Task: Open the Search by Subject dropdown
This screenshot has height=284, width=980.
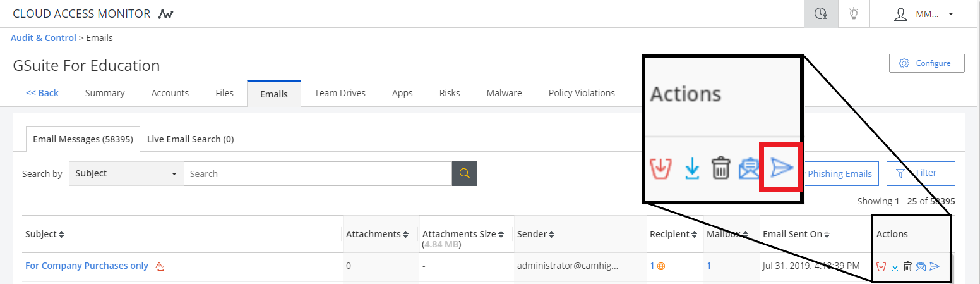Action: [x=126, y=173]
